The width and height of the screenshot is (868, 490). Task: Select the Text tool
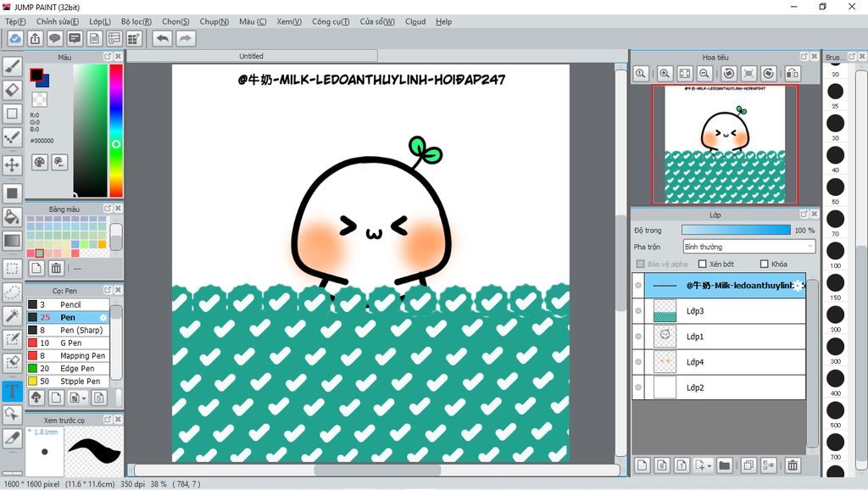click(12, 391)
